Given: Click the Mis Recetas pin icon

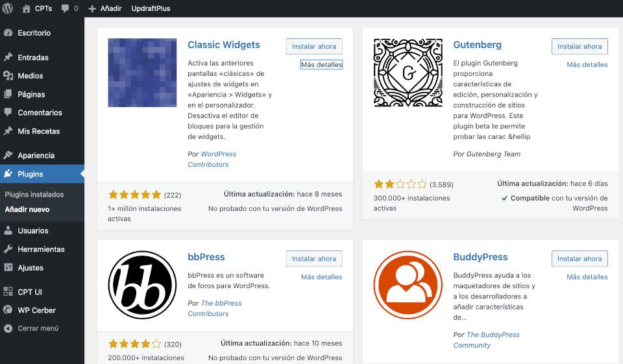Looking at the screenshot, I should pyautogui.click(x=8, y=131).
